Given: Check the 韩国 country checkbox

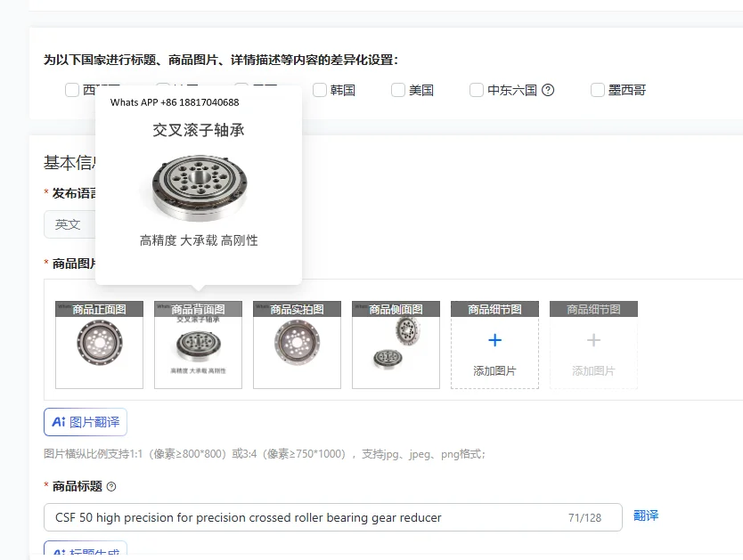Looking at the screenshot, I should point(320,90).
